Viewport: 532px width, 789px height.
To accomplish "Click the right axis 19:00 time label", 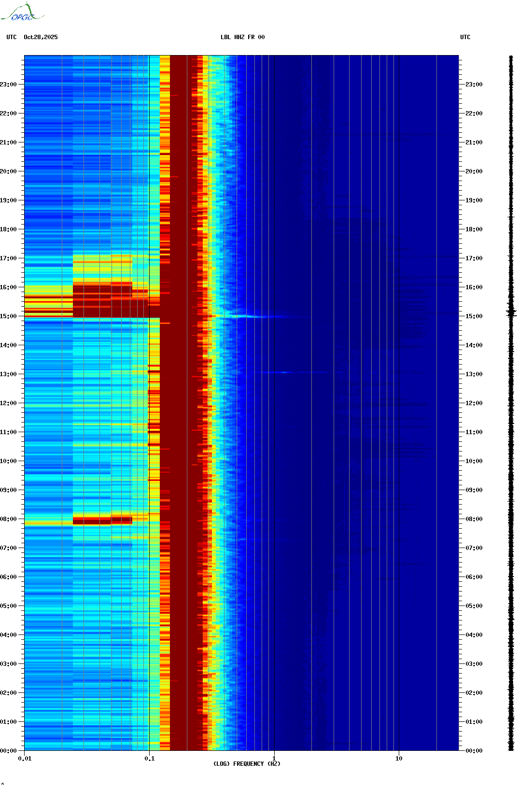I will pyautogui.click(x=474, y=200).
